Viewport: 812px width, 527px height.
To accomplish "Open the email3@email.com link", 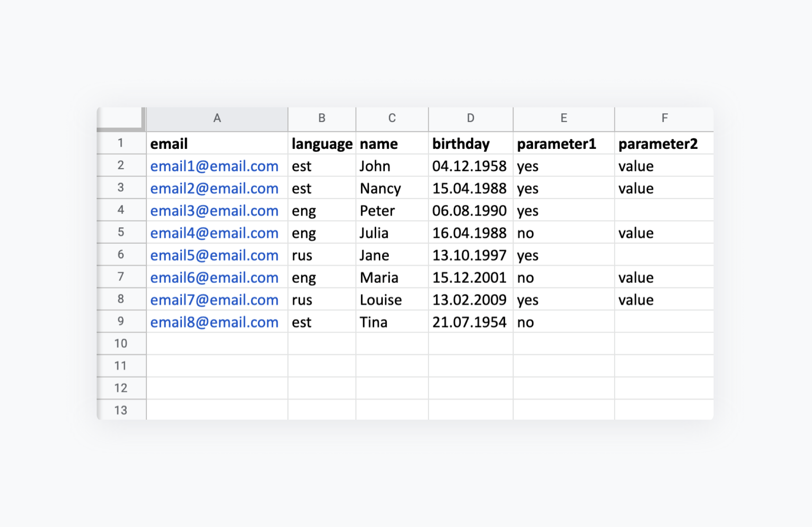I will pos(214,211).
